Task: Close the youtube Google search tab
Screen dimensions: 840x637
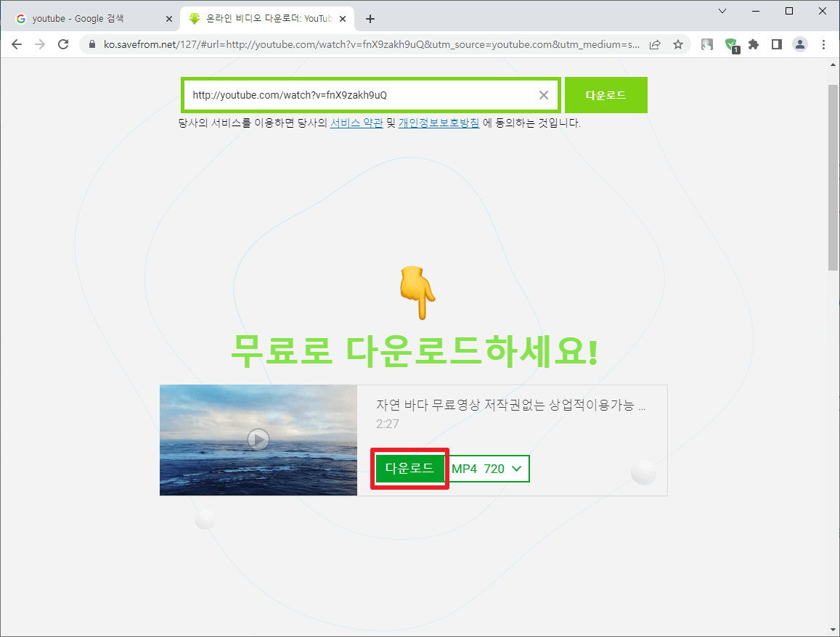Action: 168,19
